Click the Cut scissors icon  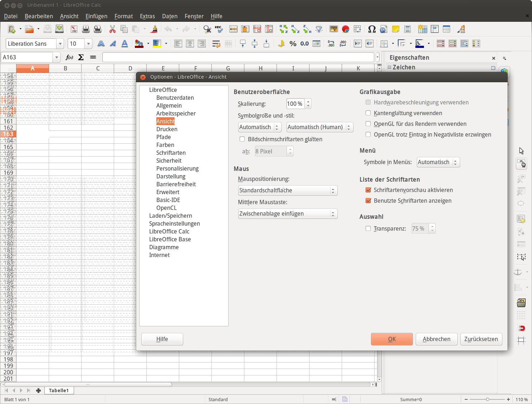pos(112,29)
